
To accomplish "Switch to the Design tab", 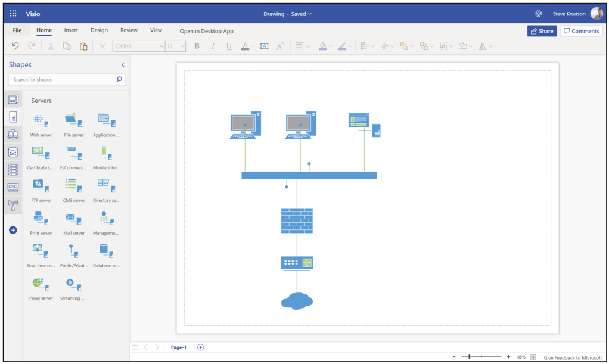I will [x=99, y=30].
